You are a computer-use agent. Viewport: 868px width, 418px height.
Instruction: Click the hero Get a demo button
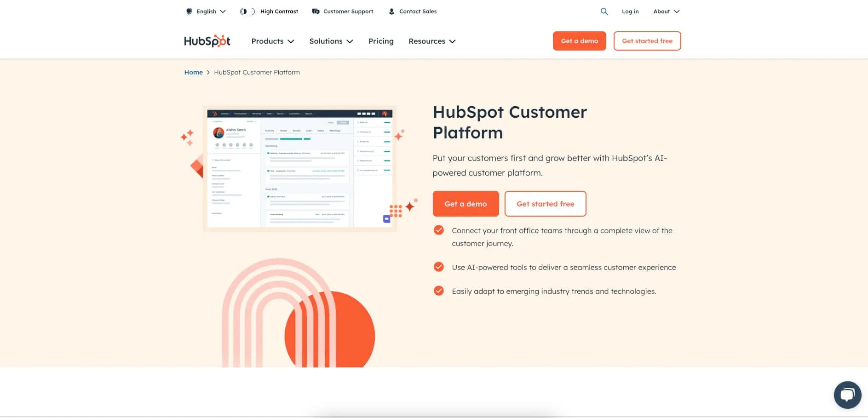[x=466, y=204]
